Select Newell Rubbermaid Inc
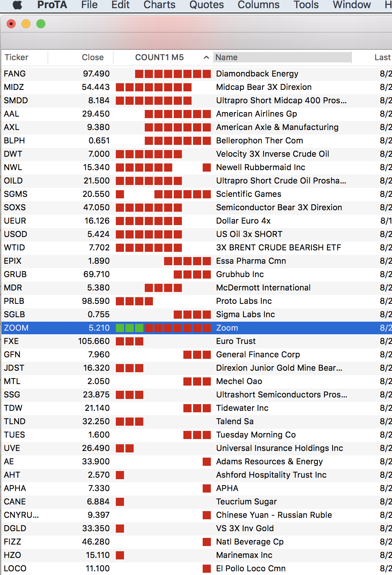This screenshot has width=392, height=575. point(261,167)
